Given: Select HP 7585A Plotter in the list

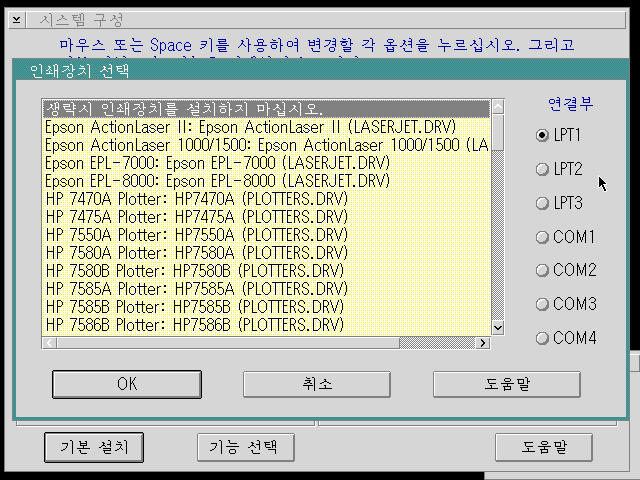Looking at the screenshot, I should pyautogui.click(x=267, y=289).
